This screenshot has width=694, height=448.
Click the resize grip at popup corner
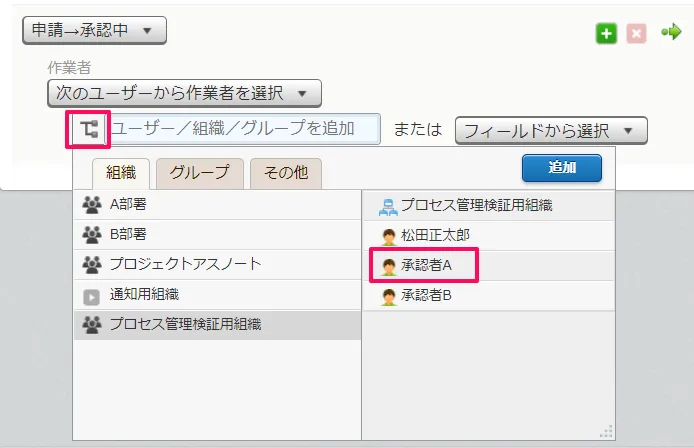606,431
